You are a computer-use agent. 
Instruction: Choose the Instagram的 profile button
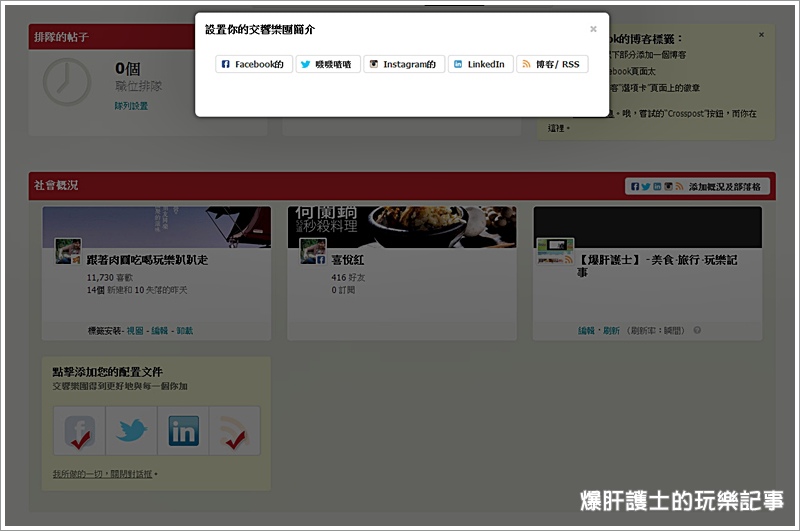point(404,64)
